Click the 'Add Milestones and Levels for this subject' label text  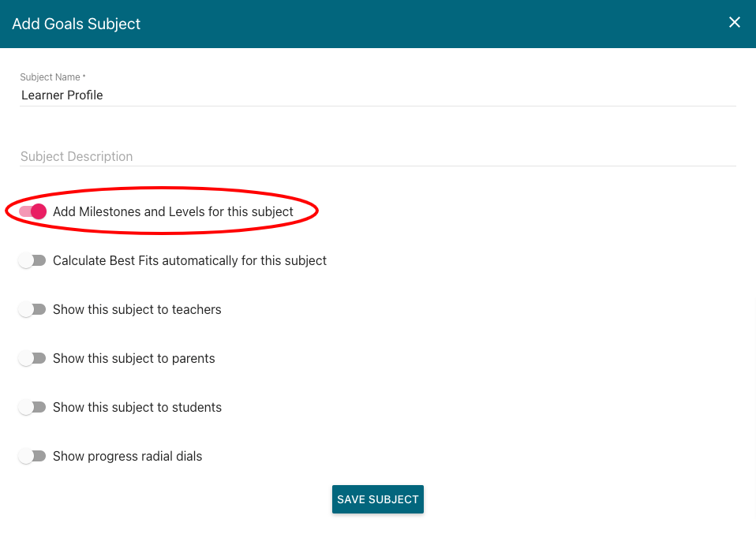[173, 211]
